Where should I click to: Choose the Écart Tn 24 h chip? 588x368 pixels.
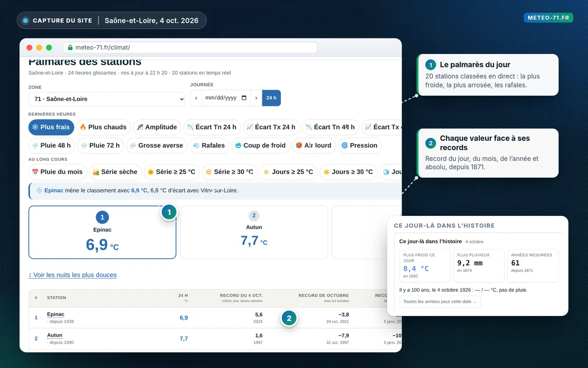(x=212, y=127)
